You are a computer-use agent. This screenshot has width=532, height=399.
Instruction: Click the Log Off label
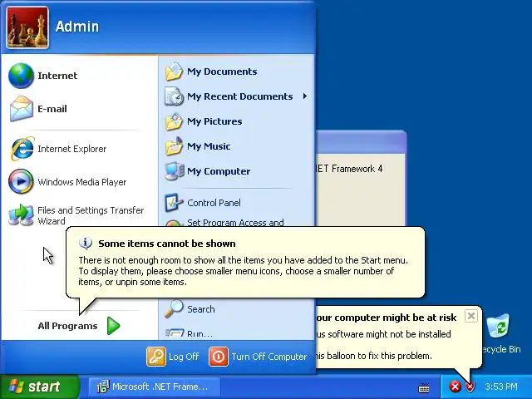tap(184, 357)
